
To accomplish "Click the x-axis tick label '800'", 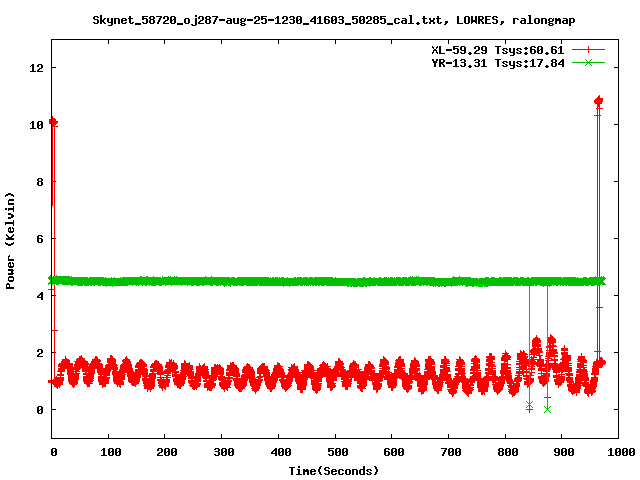I will pos(508,452).
